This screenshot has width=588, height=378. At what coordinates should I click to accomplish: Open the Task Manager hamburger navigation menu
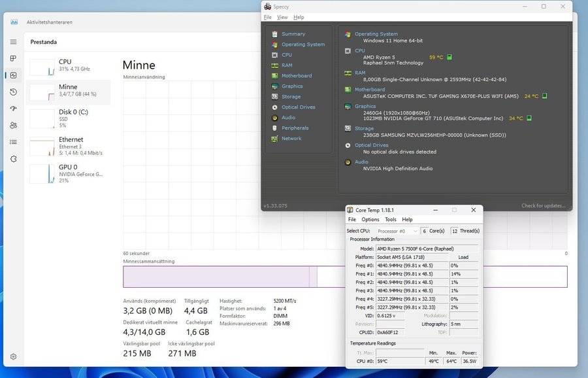14,42
